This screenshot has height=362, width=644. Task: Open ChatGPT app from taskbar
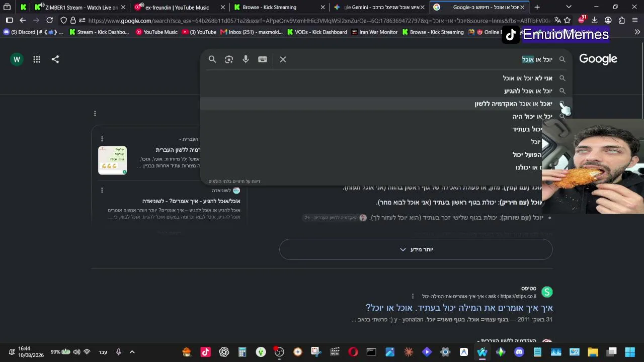click(x=224, y=352)
